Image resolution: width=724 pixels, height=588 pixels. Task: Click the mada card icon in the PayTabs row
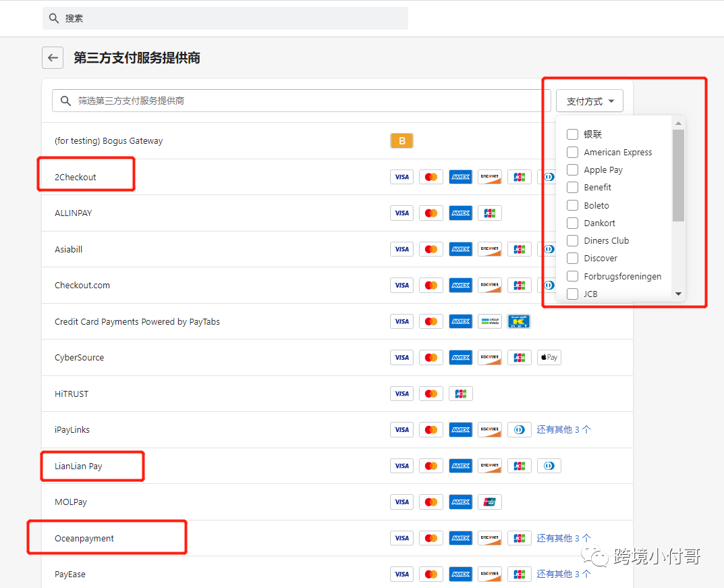tap(490, 321)
